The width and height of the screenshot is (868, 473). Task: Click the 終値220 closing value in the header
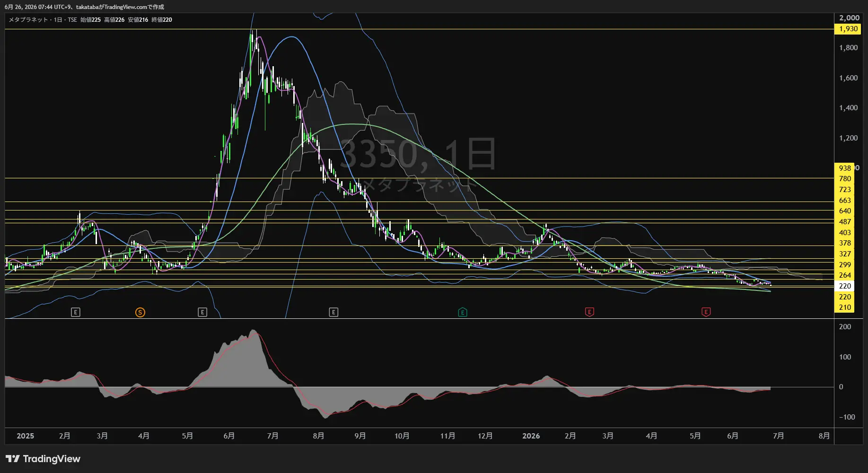click(x=162, y=20)
